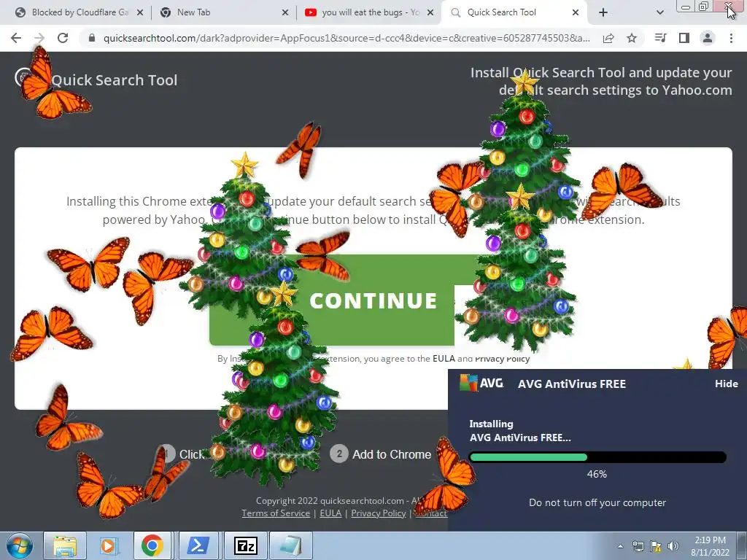747x560 pixels.
Task: Close the Quick Search Tool tab
Action: 576,12
